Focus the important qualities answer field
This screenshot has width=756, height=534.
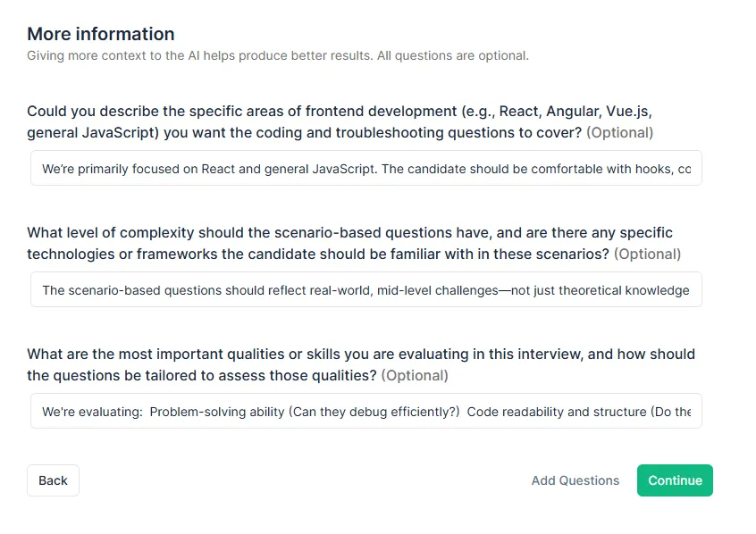click(366, 412)
